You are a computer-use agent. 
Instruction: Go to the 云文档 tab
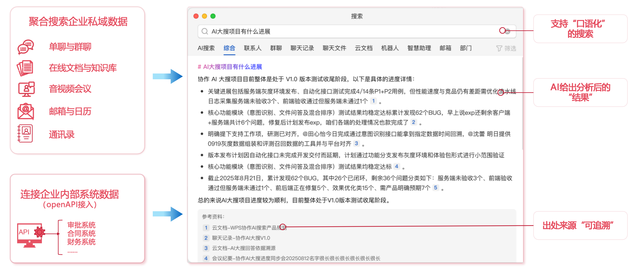point(363,48)
